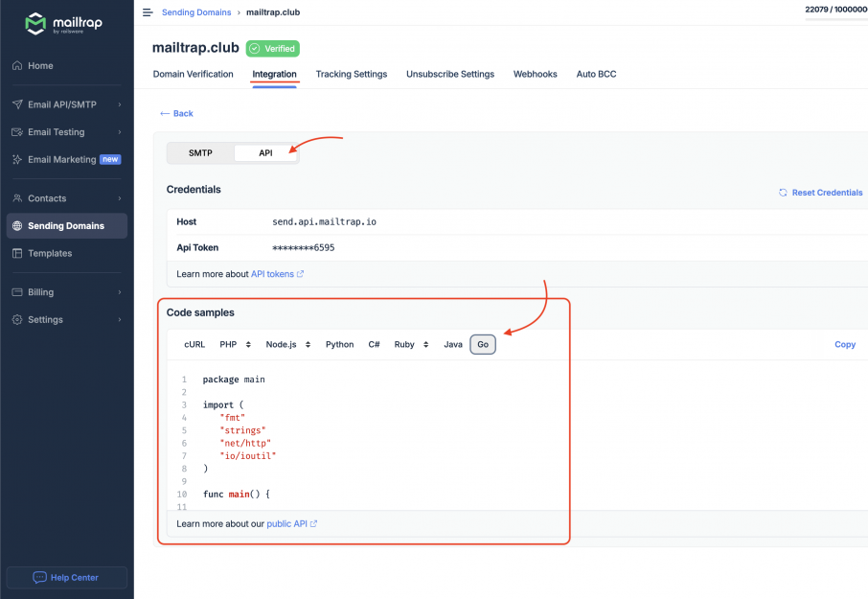Open the Help Center
Image resolution: width=868 pixels, height=599 pixels.
point(66,577)
